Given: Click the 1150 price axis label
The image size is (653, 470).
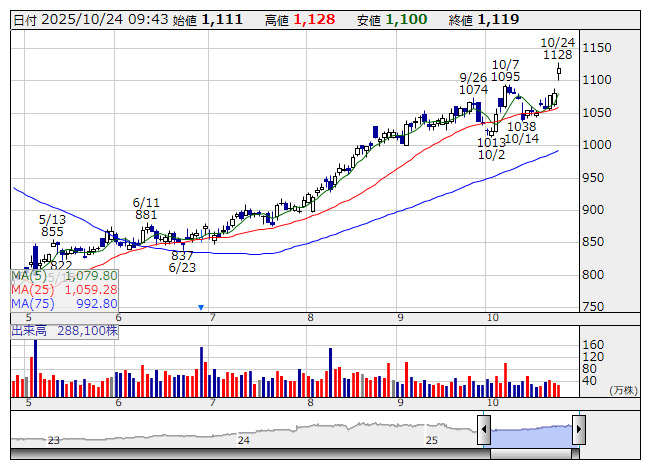Looking at the screenshot, I should tap(597, 48).
